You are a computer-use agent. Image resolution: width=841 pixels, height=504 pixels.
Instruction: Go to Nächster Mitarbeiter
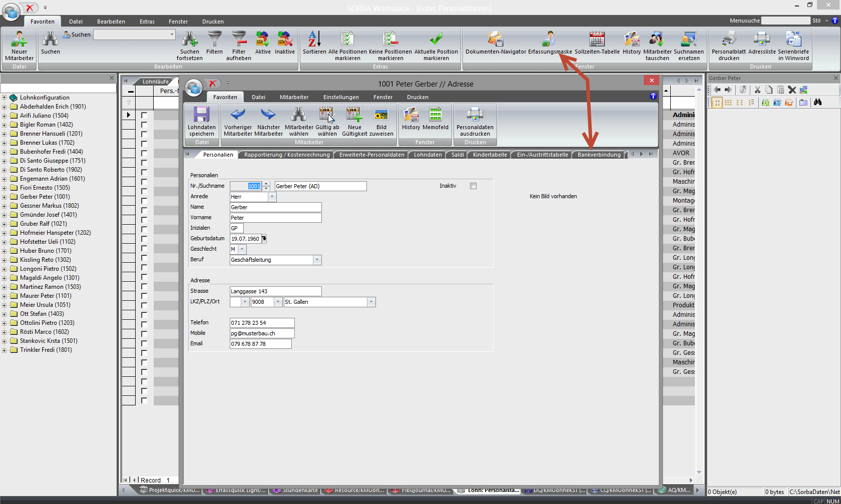(x=268, y=121)
